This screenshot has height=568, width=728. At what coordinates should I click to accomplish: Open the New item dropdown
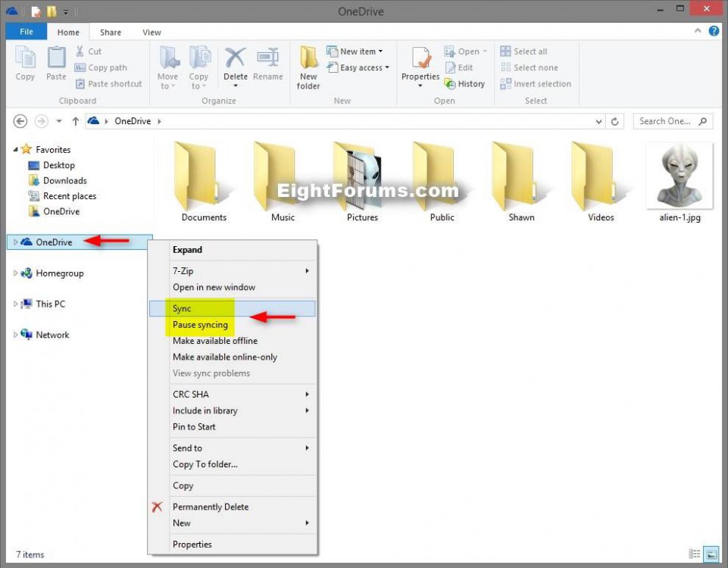355,51
